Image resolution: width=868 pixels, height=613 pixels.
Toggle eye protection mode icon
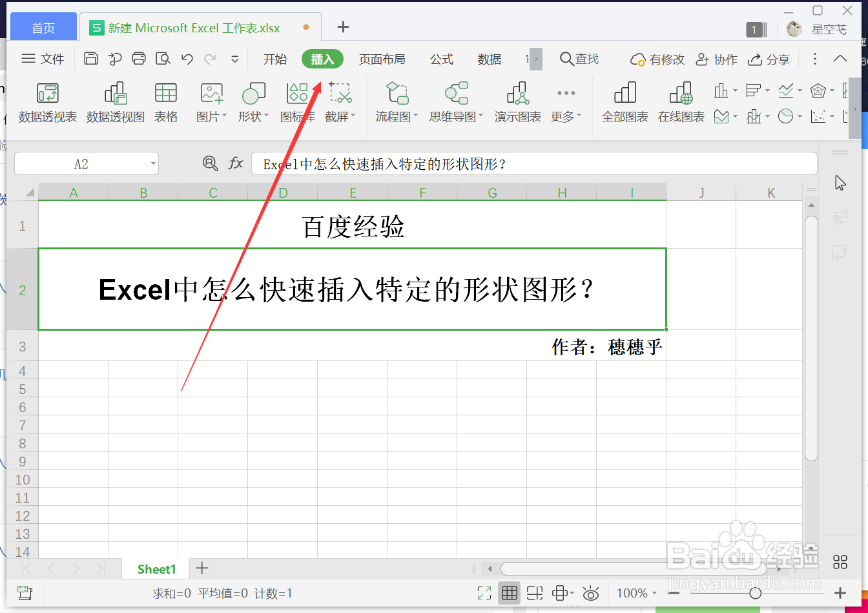click(x=590, y=593)
